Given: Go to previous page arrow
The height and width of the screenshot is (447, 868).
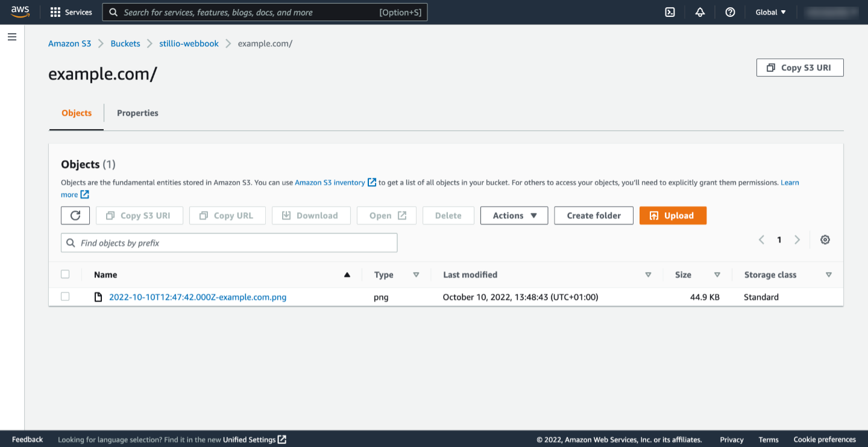Looking at the screenshot, I should [x=761, y=239].
